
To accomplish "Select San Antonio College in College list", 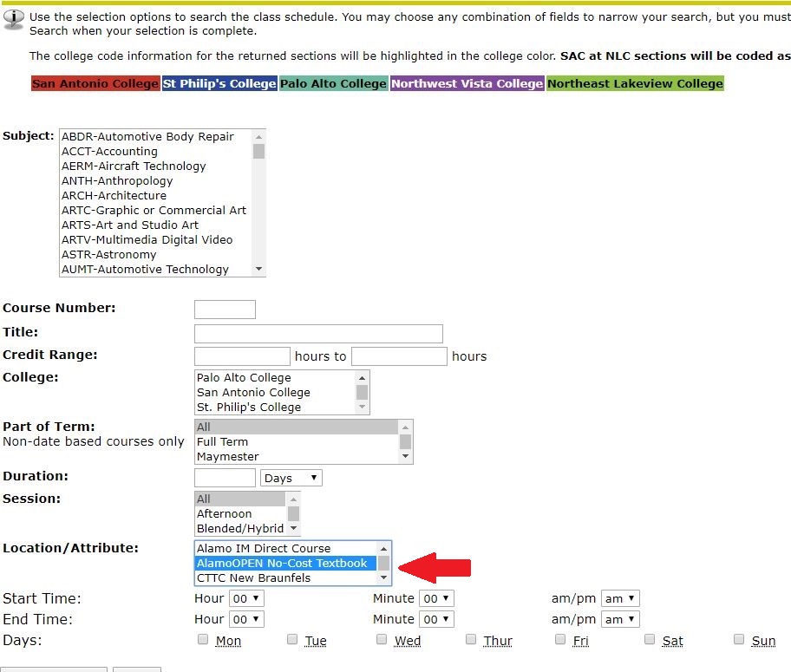I will (253, 392).
